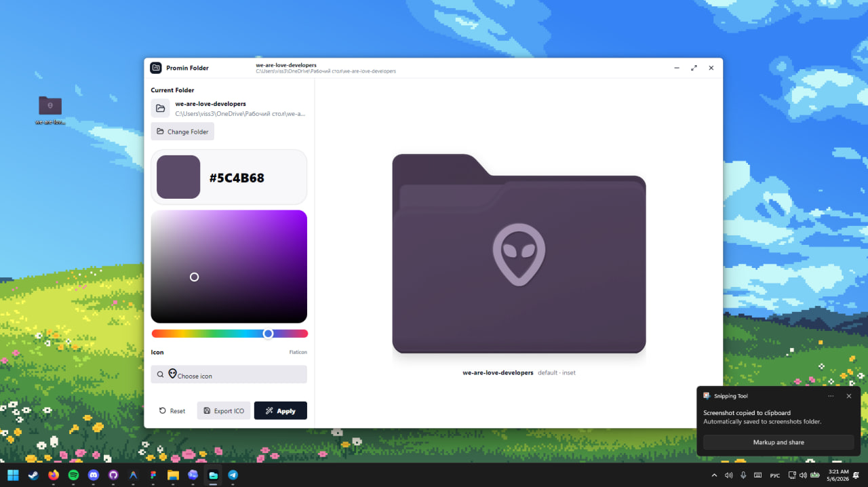The height and width of the screenshot is (487, 868).
Task: Click the purple color preview swatch
Action: (x=178, y=177)
